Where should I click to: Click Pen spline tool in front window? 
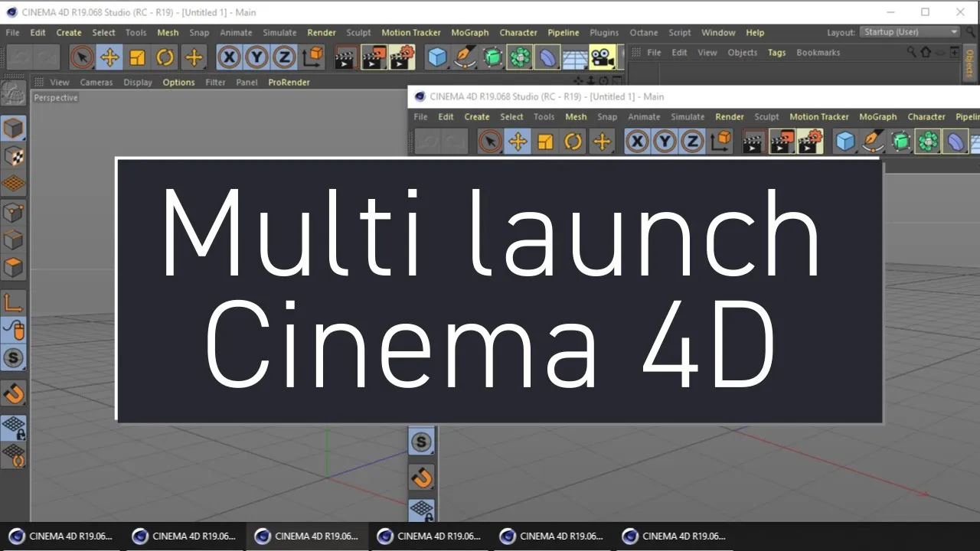point(873,142)
